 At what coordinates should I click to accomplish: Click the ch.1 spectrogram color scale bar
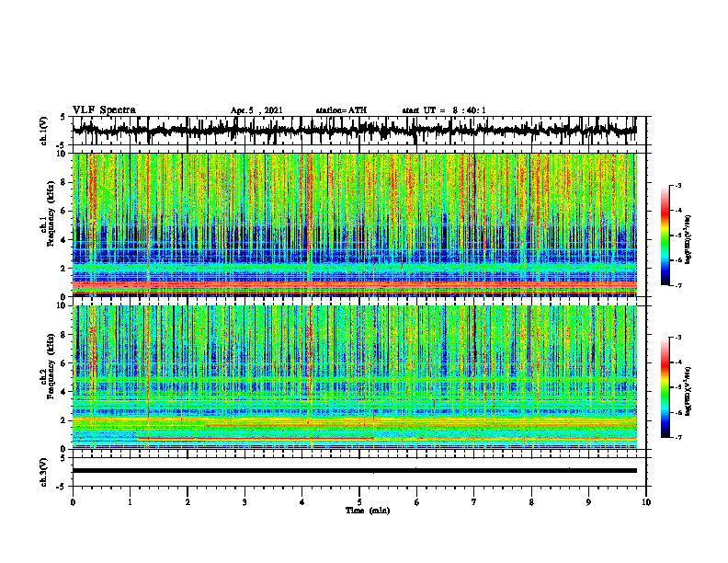[x=665, y=236]
